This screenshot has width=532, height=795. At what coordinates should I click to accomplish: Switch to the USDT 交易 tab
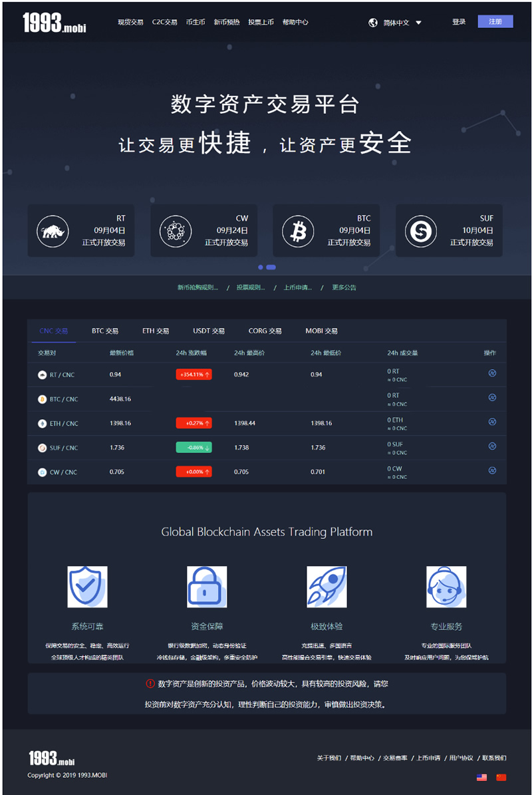[209, 331]
